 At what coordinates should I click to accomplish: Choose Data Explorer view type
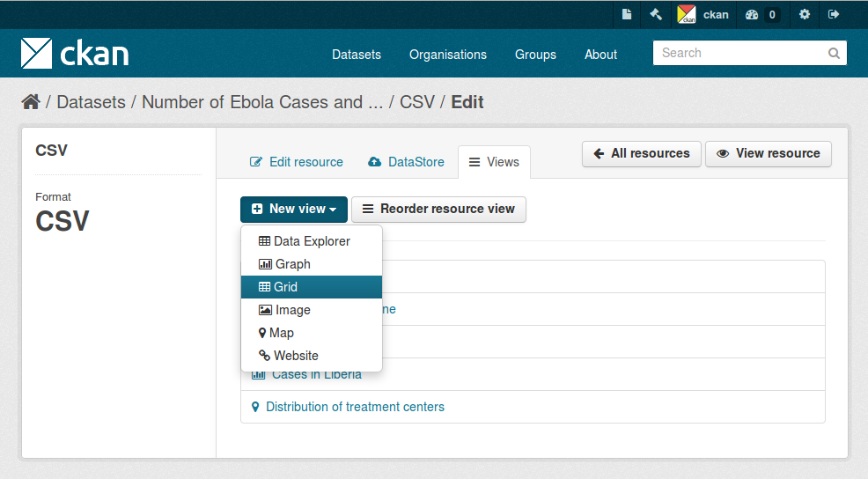312,241
